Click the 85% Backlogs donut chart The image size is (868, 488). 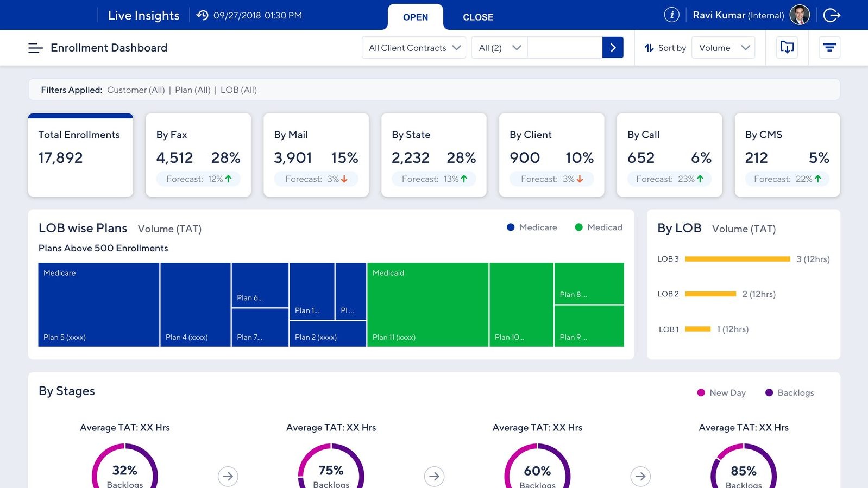coord(744,467)
